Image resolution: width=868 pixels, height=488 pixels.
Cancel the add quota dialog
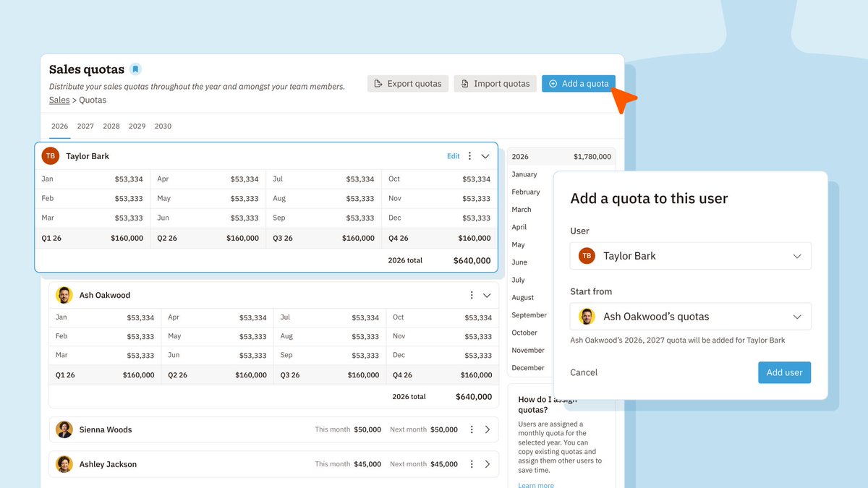(x=584, y=372)
